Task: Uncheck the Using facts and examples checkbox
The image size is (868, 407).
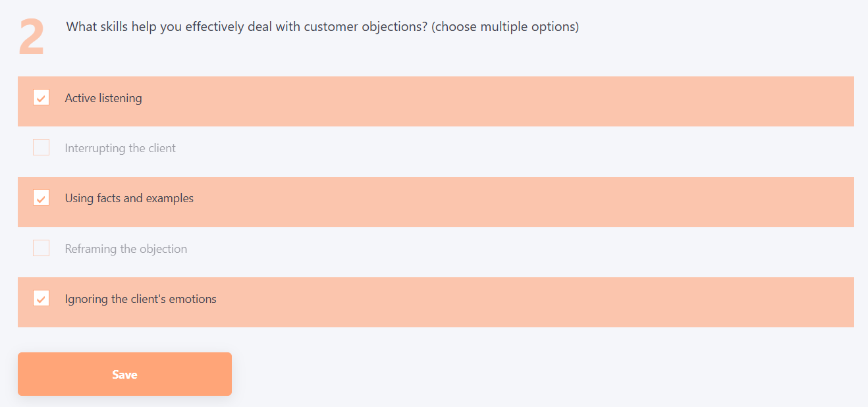Action: pos(41,198)
